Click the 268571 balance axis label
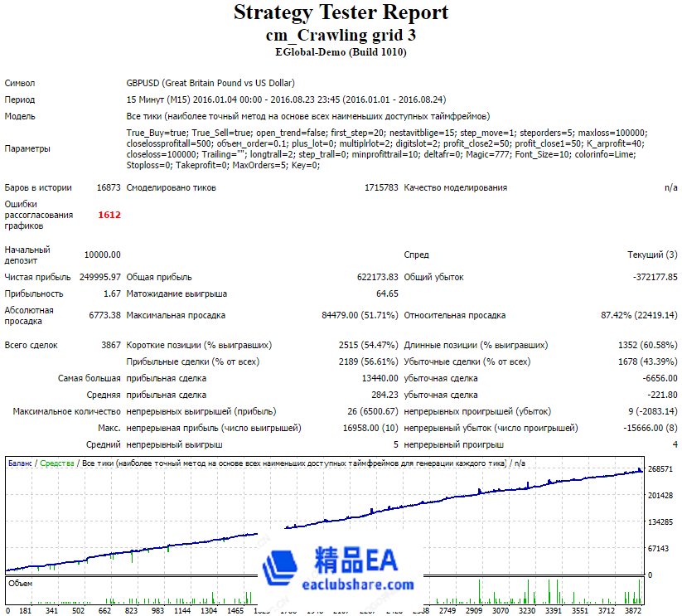This screenshot has width=682, height=616. tap(660, 470)
